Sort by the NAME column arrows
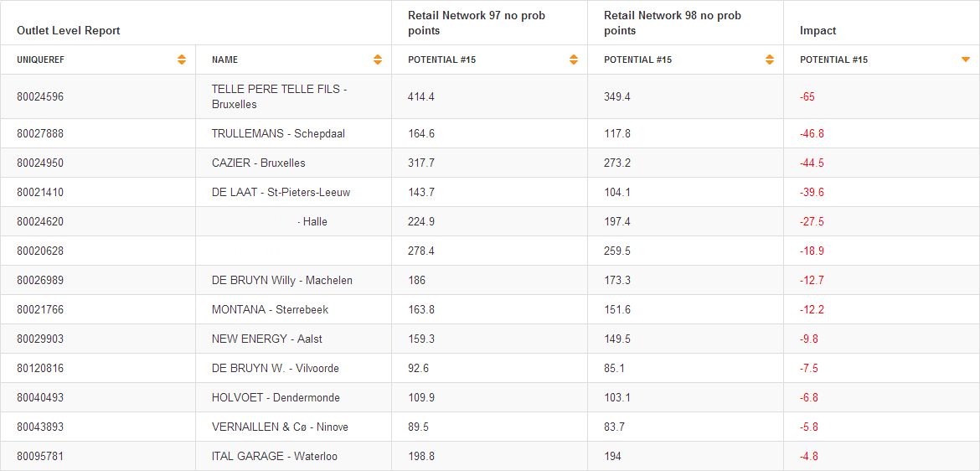 tap(378, 60)
